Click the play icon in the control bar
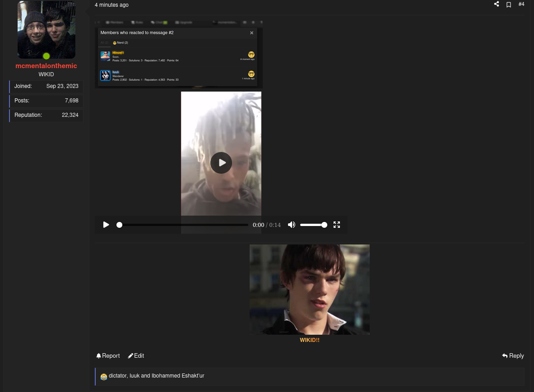 pyautogui.click(x=106, y=225)
